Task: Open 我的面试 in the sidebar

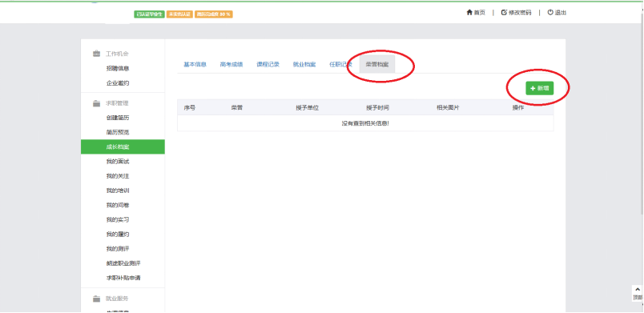Action: (118, 162)
